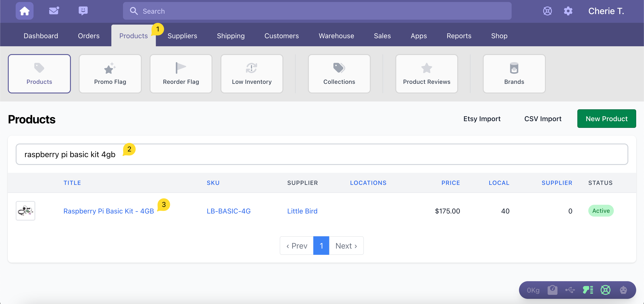Screen dimensions: 644x304
Task: Open settings gear icon
Action: (568, 11)
